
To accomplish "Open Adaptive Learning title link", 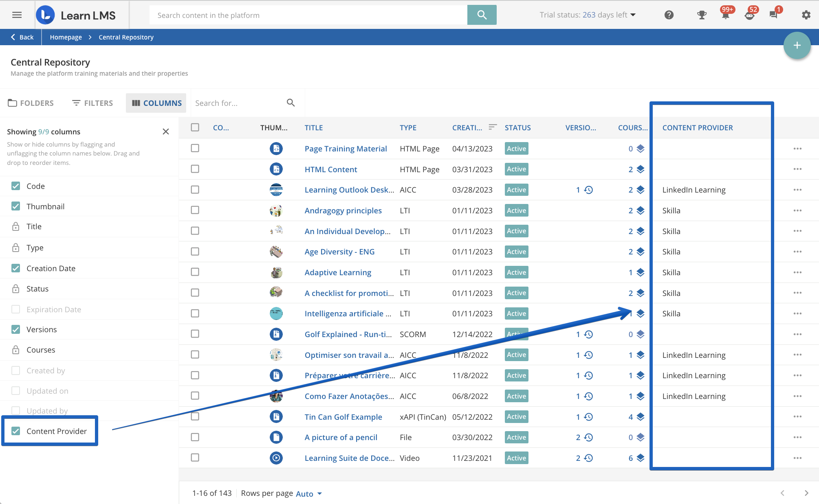I will pos(338,272).
